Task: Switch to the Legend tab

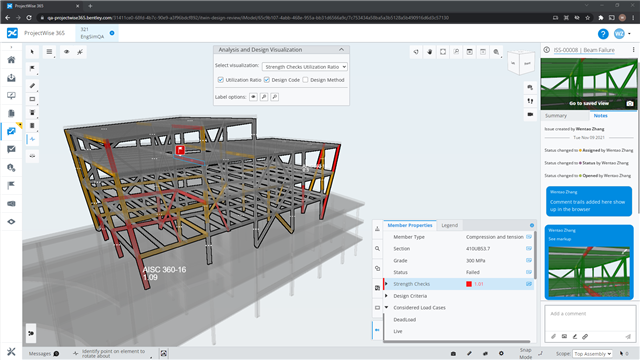Action: coord(449,225)
